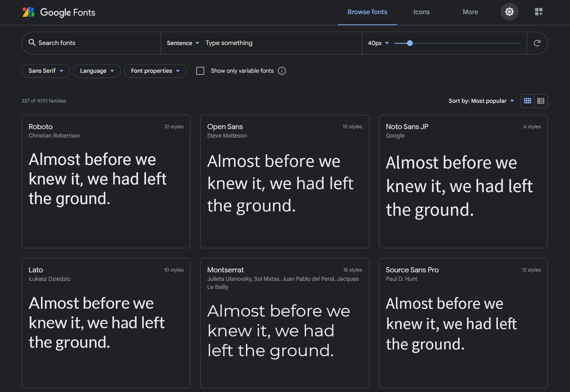Viewport: 570px width, 392px height.
Task: Open the Sentence preview type dropdown
Action: (x=183, y=43)
